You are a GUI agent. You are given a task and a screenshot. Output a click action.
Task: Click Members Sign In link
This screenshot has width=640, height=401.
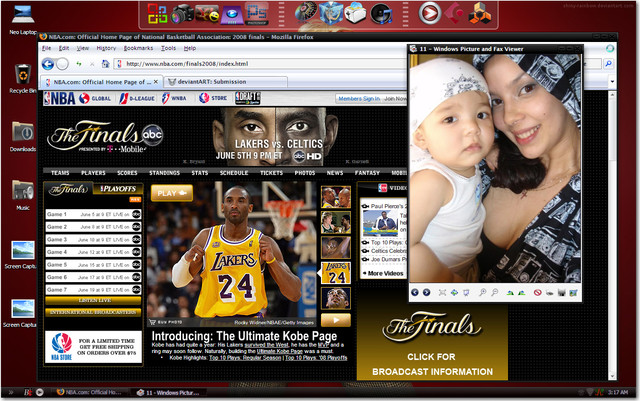358,99
